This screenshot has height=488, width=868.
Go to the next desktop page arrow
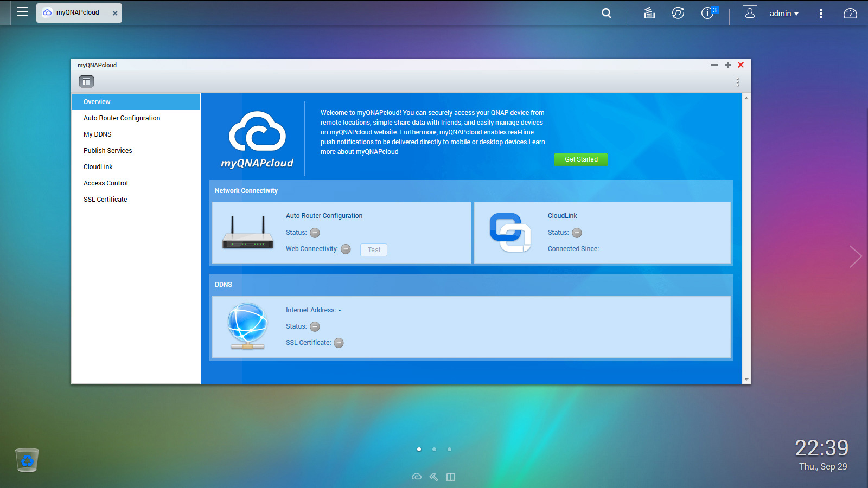[856, 256]
